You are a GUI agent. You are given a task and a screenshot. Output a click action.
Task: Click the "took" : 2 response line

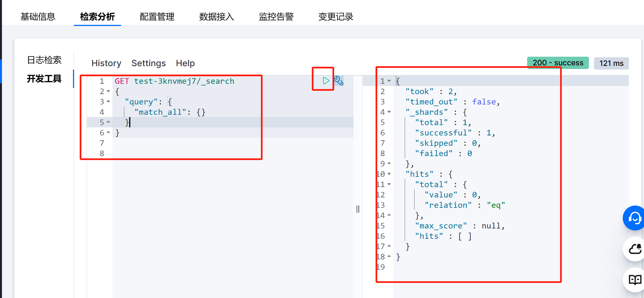pos(431,91)
